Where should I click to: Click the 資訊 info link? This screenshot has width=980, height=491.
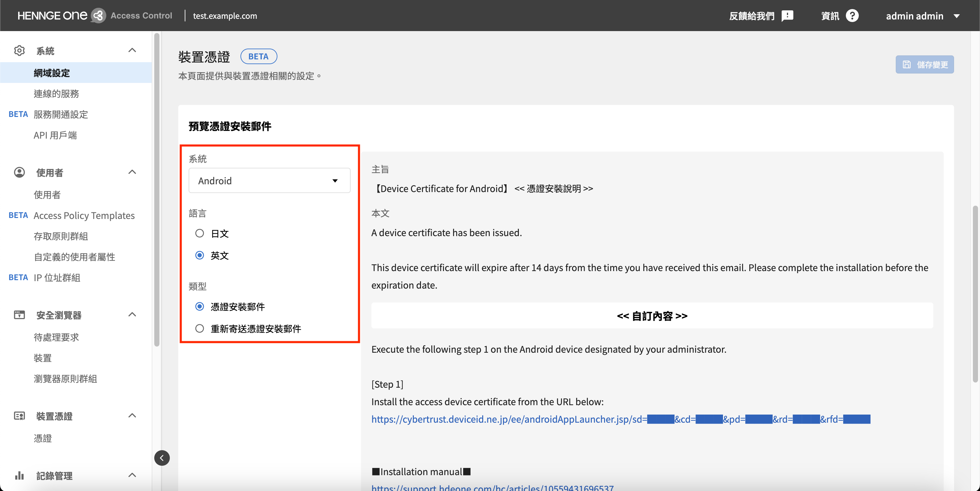(x=830, y=16)
